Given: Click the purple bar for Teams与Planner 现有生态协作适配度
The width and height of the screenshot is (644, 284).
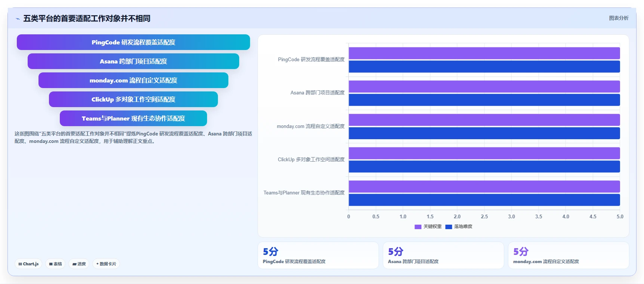Looking at the screenshot, I should pos(484,187).
